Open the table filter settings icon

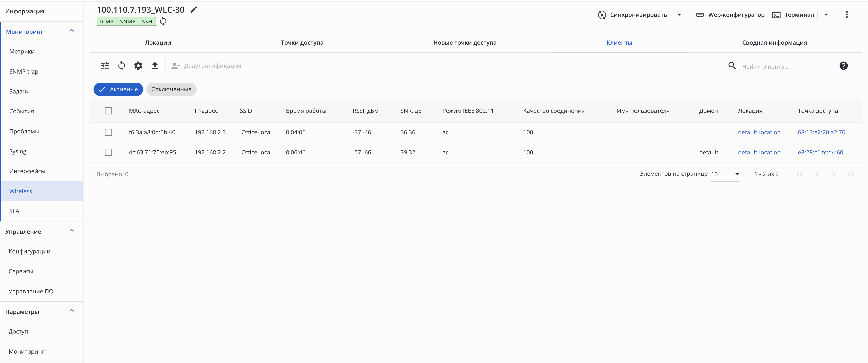click(x=105, y=66)
